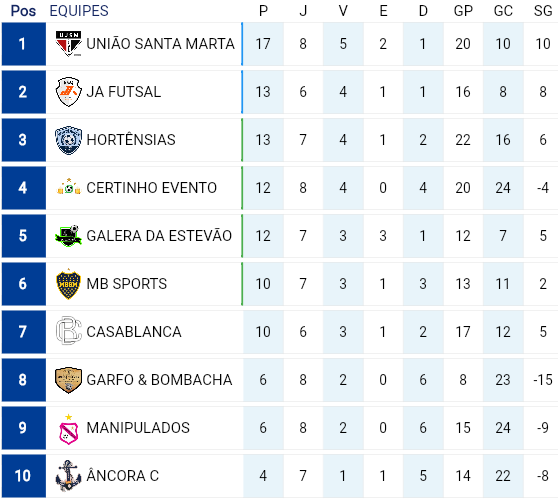Open the UNIÃO SANTA MARTA team name
This screenshot has width=558, height=501.
pyautogui.click(x=160, y=44)
